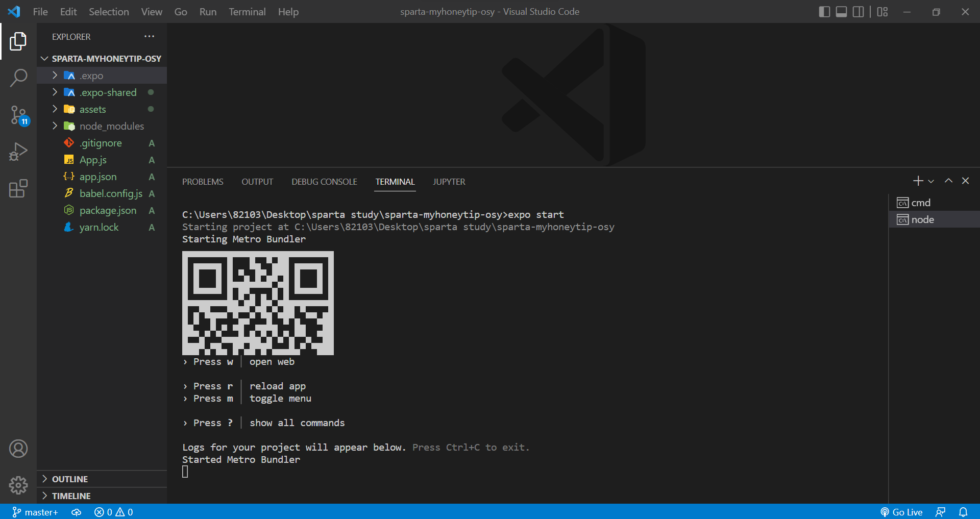The width and height of the screenshot is (980, 519).
Task: Click the VS Code logo in title bar
Action: point(14,11)
